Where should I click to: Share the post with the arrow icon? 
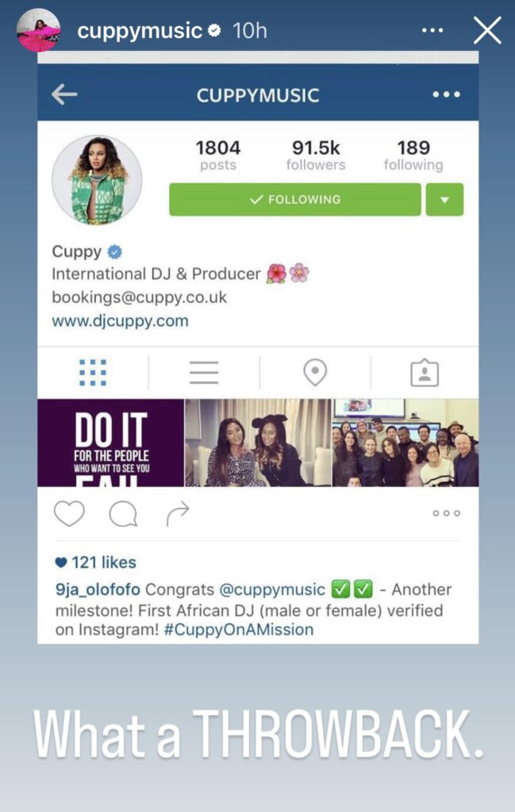pyautogui.click(x=178, y=514)
